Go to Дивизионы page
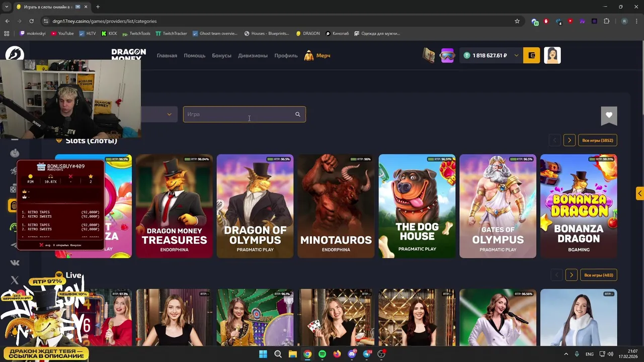This screenshot has height=362, width=644. click(253, 55)
